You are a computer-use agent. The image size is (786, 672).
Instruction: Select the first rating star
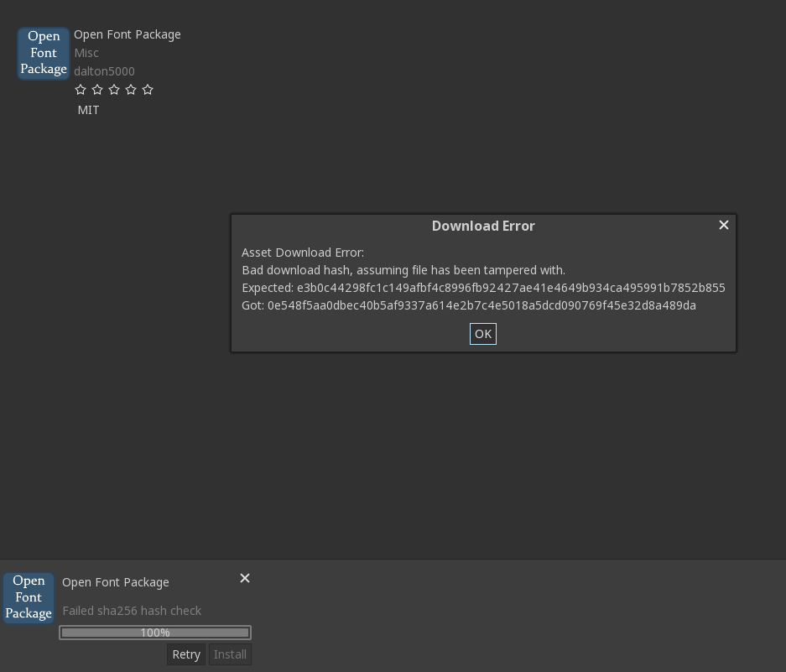(x=81, y=90)
